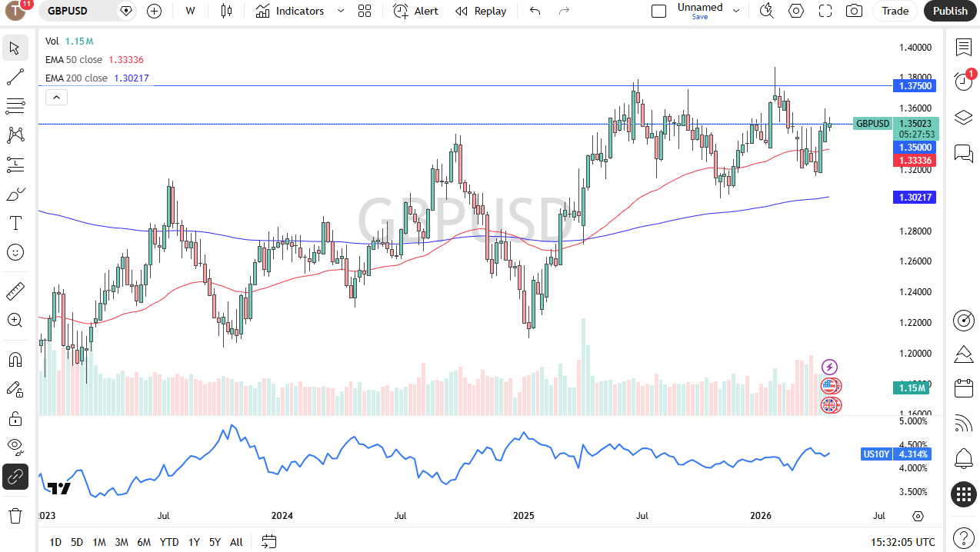Switch to the 1Y range tab
Viewport: 980px width, 552px height.
tap(194, 542)
